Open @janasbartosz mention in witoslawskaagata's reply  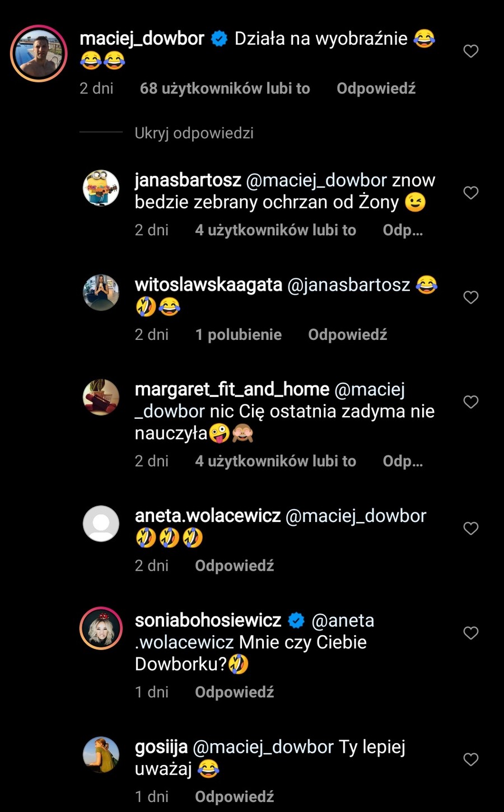[348, 285]
